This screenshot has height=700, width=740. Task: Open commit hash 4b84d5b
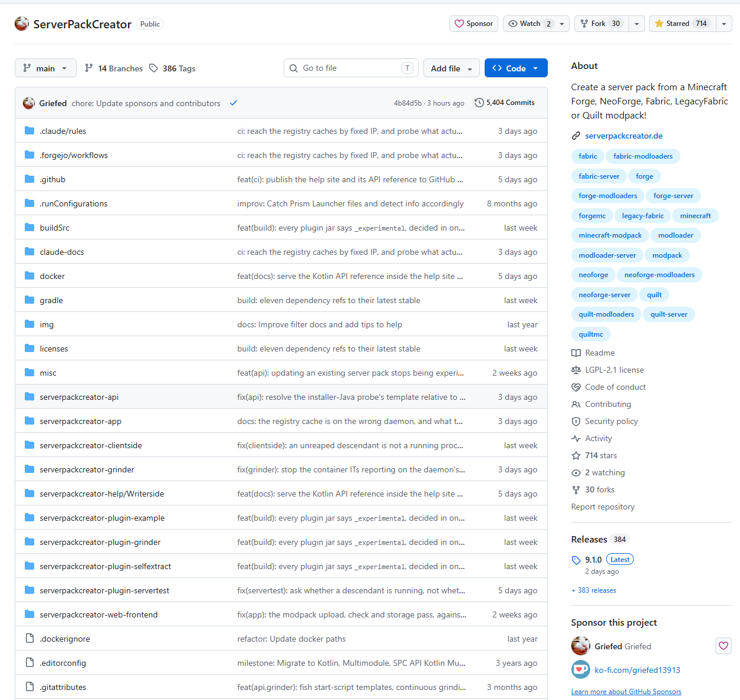[408, 103]
